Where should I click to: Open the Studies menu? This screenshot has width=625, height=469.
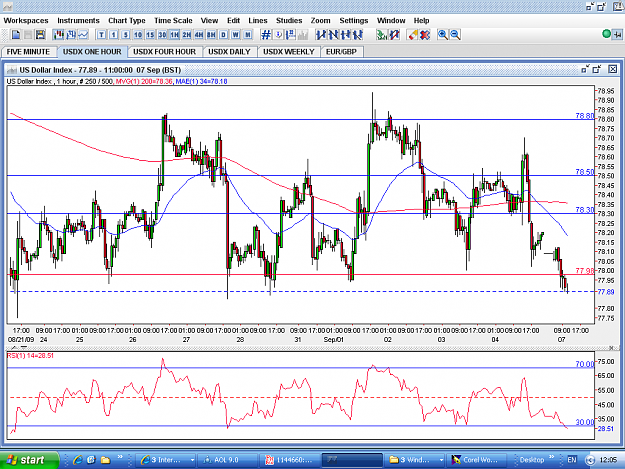click(x=289, y=20)
